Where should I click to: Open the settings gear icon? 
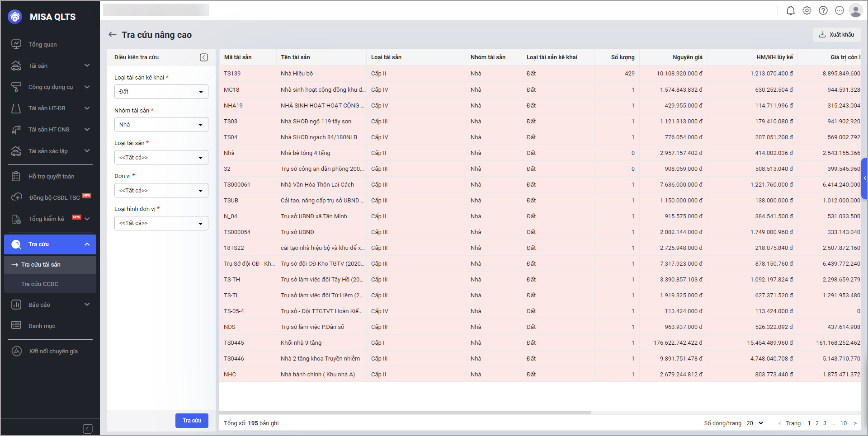807,10
